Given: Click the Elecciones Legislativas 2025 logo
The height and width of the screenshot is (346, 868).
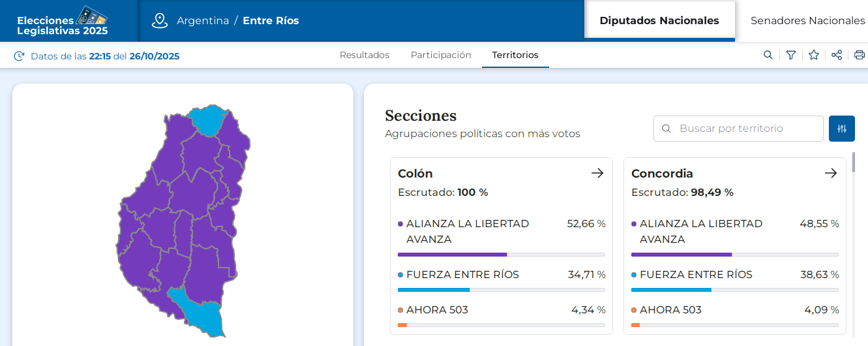Looking at the screenshot, I should [63, 21].
